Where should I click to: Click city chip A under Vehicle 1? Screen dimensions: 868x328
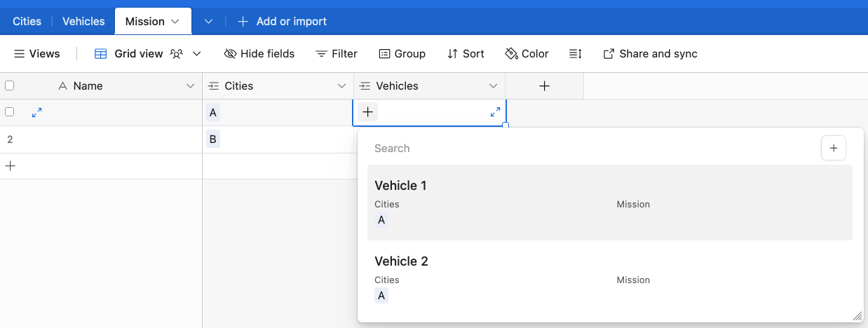click(381, 220)
